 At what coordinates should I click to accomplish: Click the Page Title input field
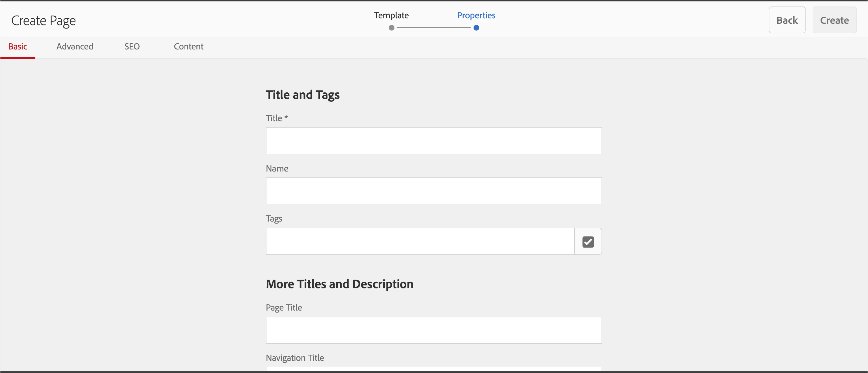[x=433, y=330]
